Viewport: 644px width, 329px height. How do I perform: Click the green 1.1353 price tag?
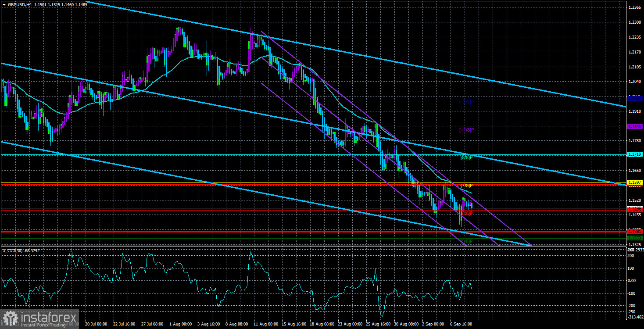(635, 238)
